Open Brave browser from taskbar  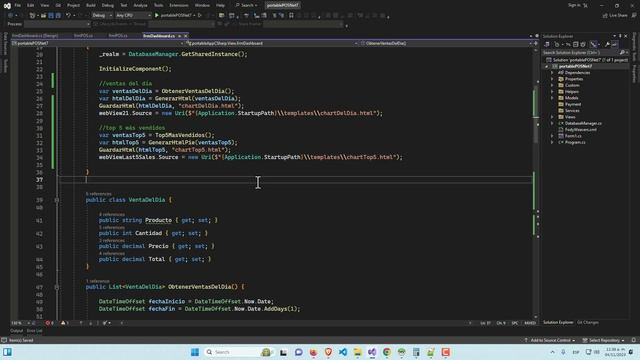click(328, 352)
